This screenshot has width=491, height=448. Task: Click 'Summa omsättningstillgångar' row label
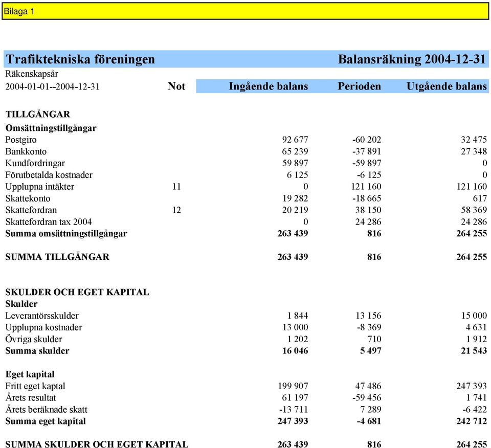[x=66, y=234]
